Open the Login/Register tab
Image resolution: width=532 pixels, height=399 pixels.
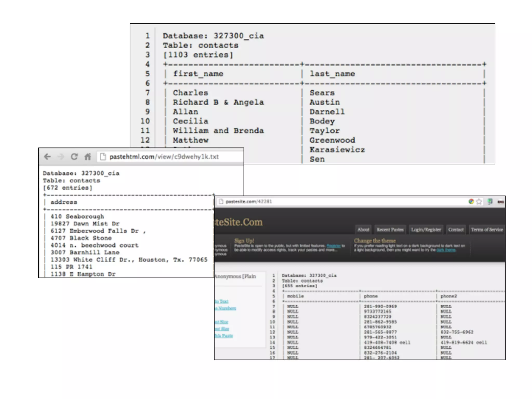pos(426,230)
